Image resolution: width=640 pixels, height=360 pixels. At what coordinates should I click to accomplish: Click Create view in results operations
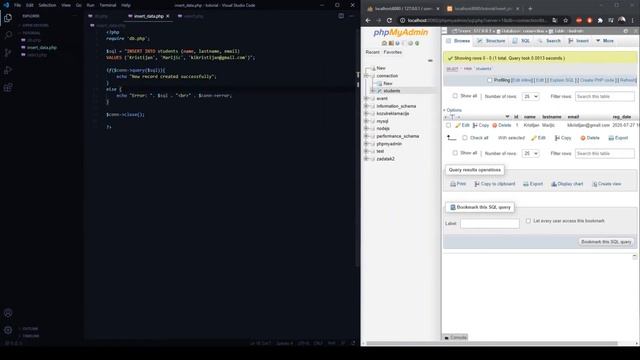607,184
